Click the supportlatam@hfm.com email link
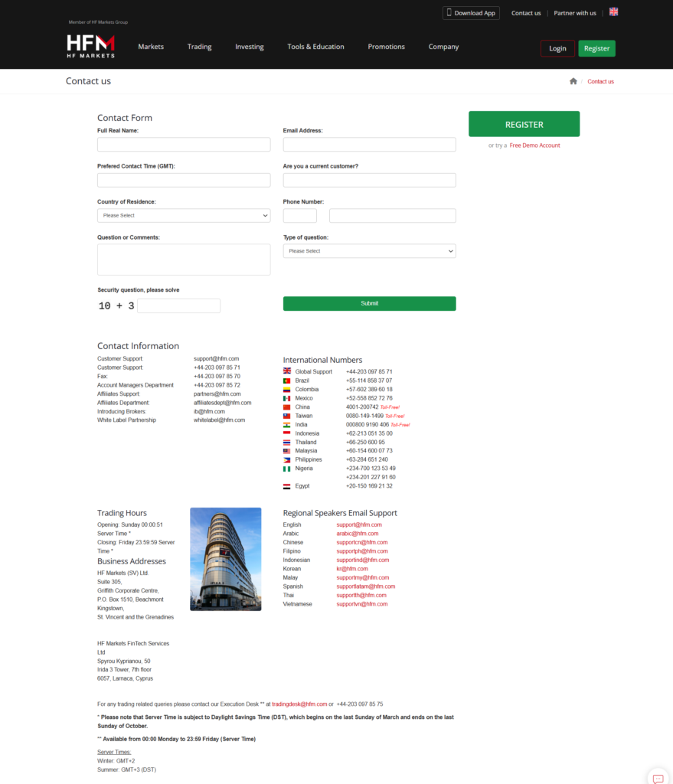673x784 pixels. click(365, 586)
